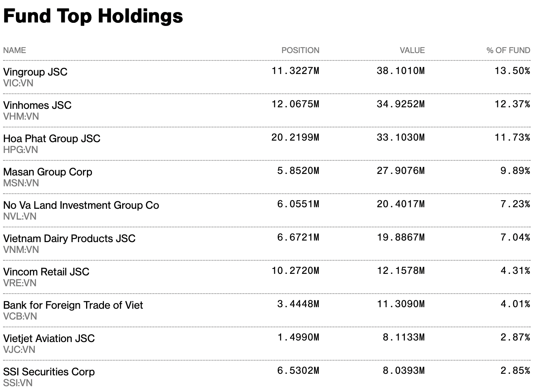Click the VALUE column header
The image size is (536, 392).
click(412, 50)
